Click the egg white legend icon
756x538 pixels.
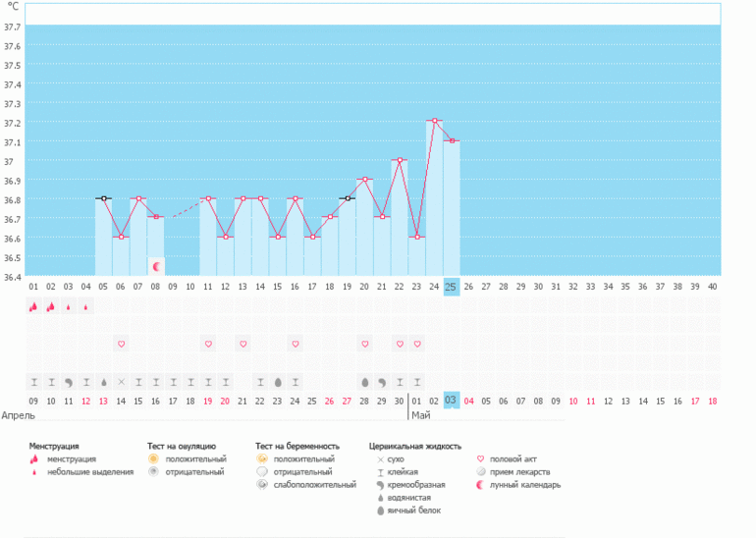tap(380, 511)
